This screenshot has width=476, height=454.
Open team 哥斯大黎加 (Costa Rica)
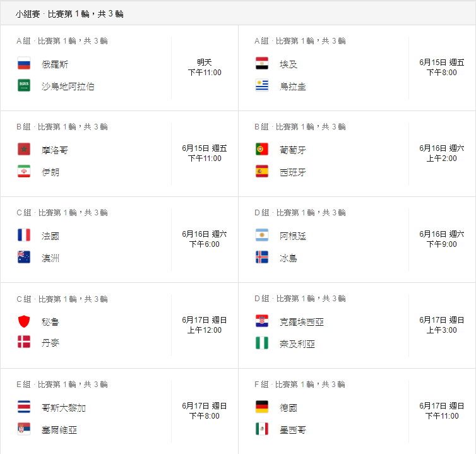point(63,407)
